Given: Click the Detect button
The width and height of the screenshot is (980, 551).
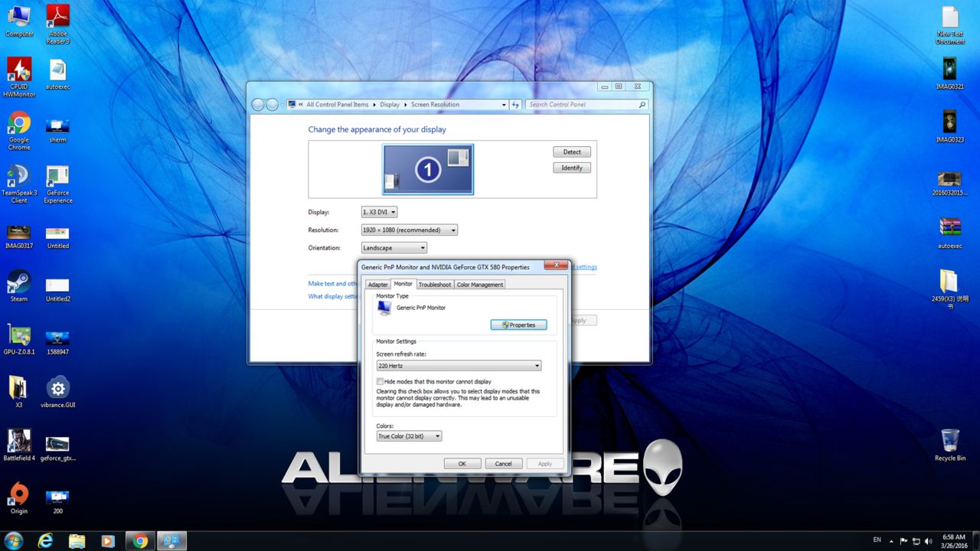Looking at the screenshot, I should 572,152.
